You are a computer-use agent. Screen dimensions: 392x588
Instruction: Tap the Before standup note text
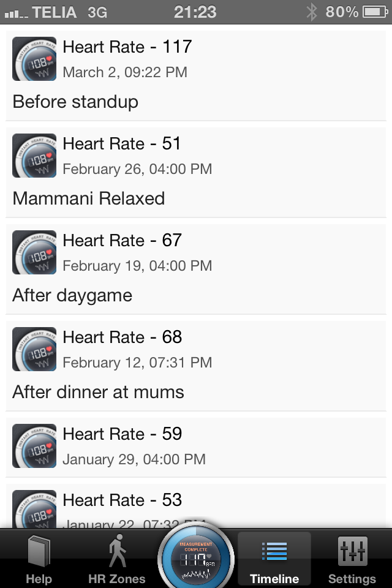pos(75,102)
